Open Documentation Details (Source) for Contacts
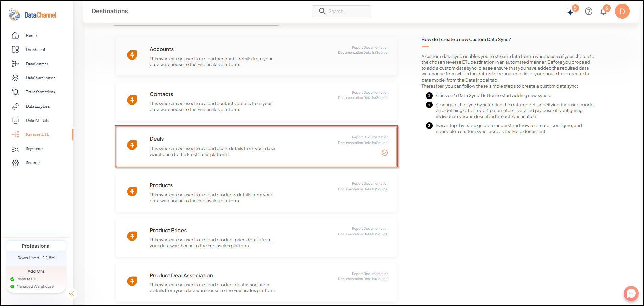The image size is (644, 306). click(363, 98)
